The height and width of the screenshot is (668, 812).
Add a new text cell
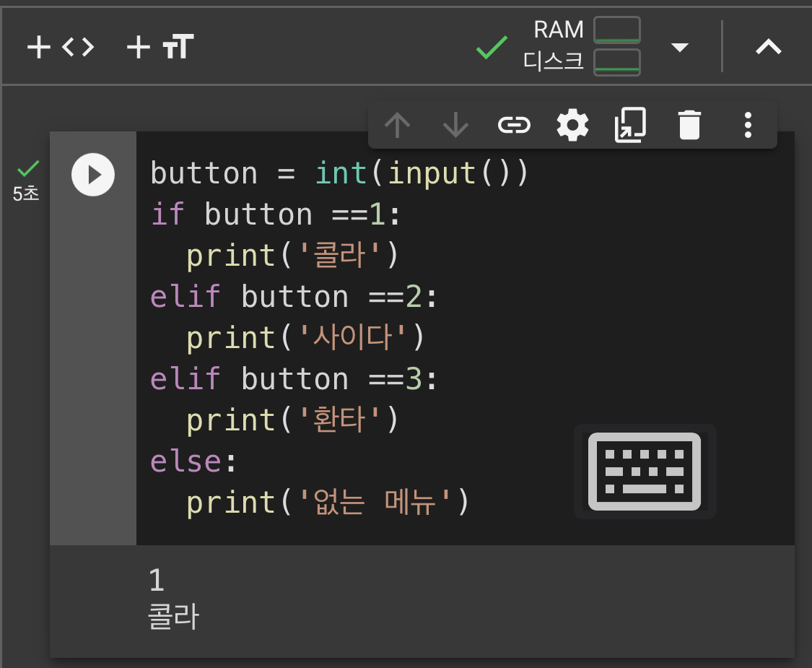(160, 47)
